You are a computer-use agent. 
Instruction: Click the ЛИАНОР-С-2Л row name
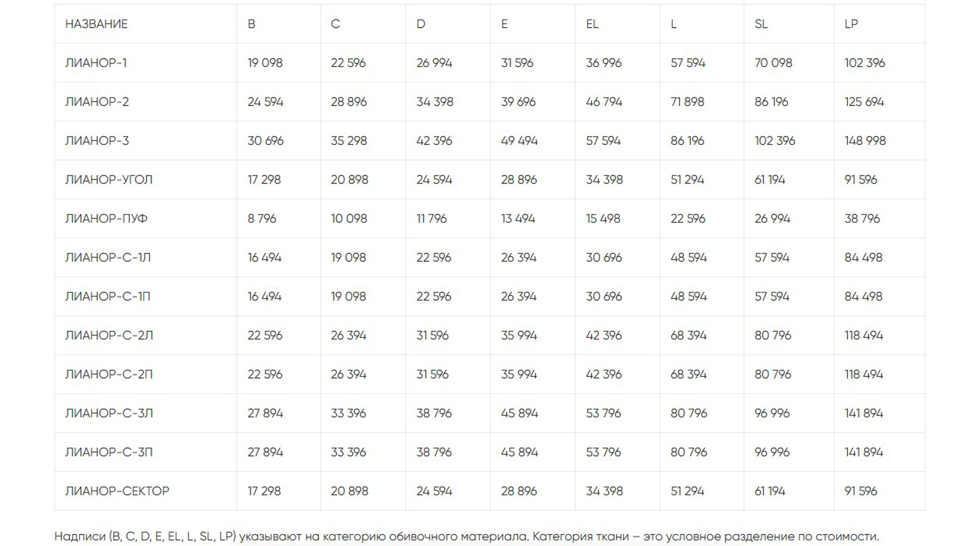tap(109, 336)
